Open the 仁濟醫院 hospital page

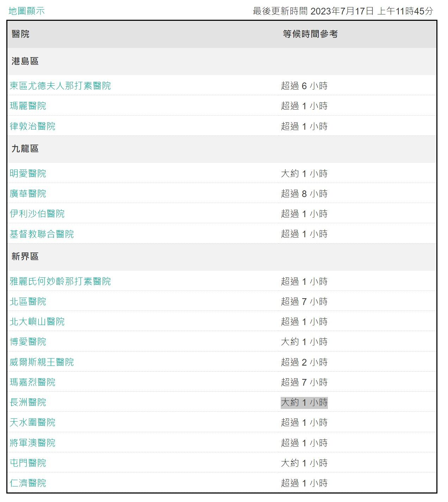(x=28, y=483)
